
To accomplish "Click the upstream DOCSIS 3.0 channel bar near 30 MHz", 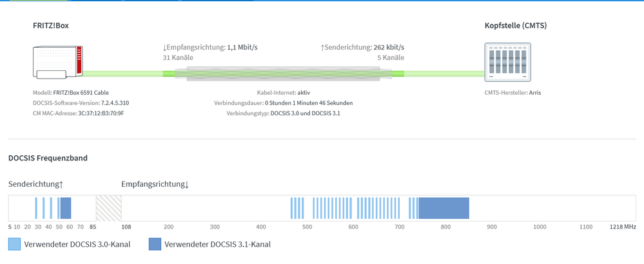I will pos(36,208).
